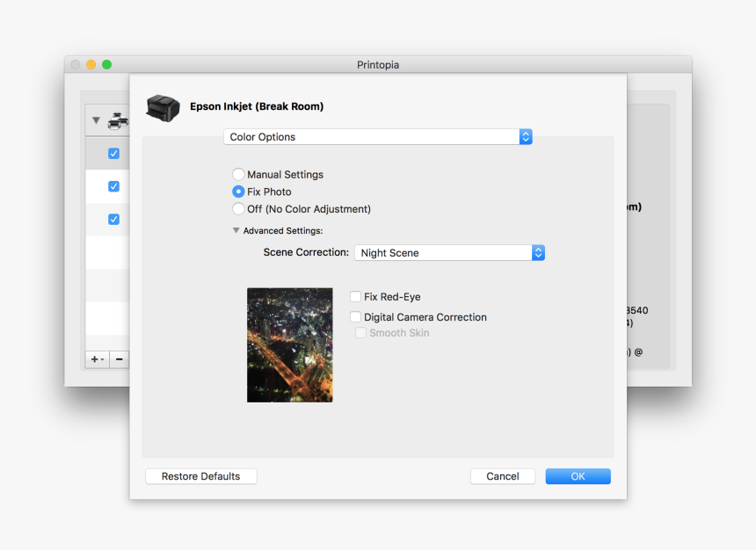Uncheck the first printer checkbox in list
Image resolution: width=756 pixels, height=550 pixels.
[113, 154]
